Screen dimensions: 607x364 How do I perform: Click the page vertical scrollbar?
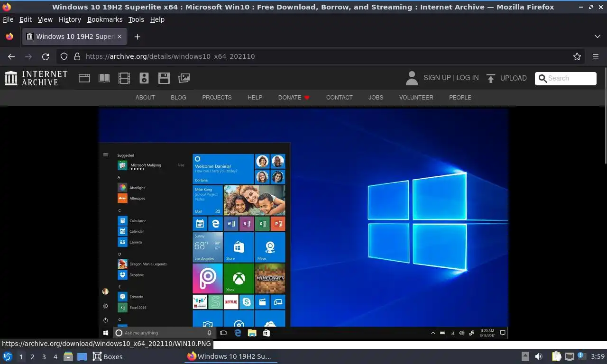[605, 116]
